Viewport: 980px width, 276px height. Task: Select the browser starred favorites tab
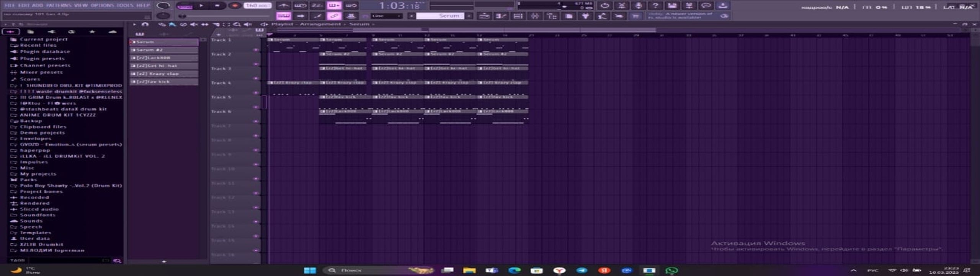tap(92, 31)
